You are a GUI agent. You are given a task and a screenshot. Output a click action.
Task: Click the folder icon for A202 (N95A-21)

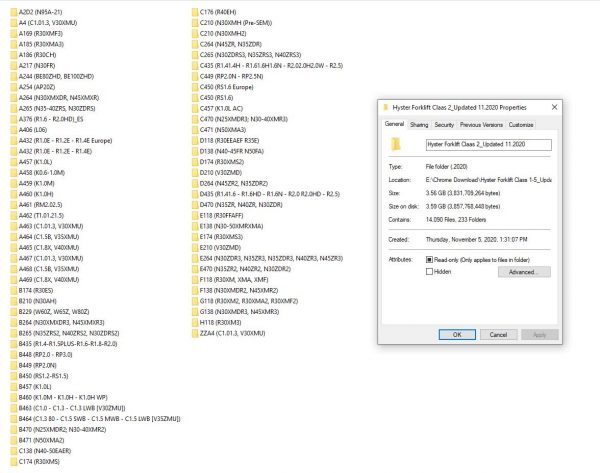click(x=14, y=12)
